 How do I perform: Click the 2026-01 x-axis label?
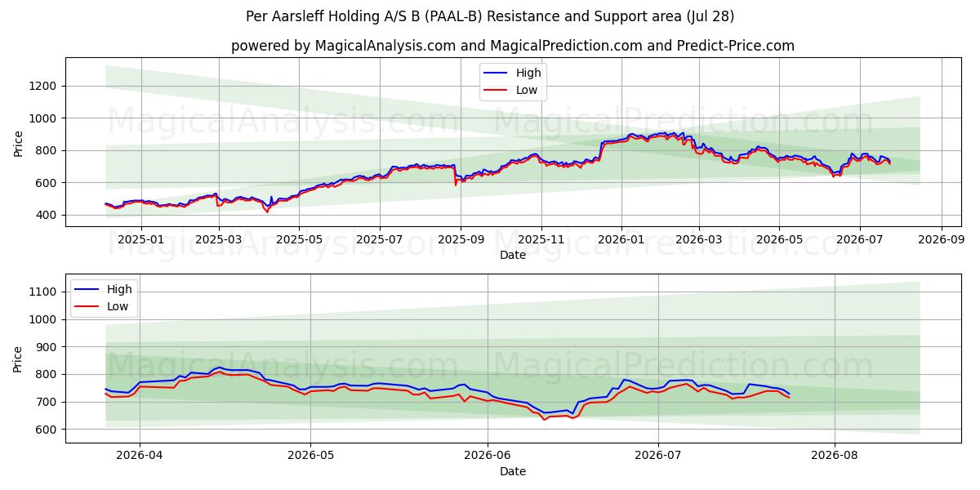(x=621, y=240)
